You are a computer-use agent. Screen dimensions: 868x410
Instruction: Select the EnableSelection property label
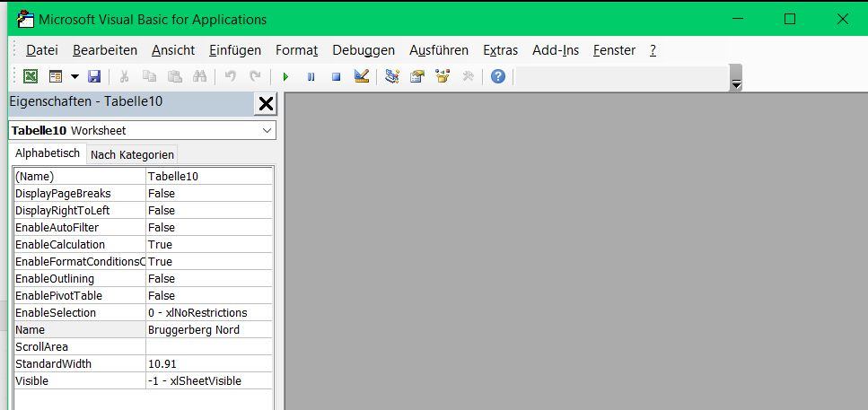point(80,312)
